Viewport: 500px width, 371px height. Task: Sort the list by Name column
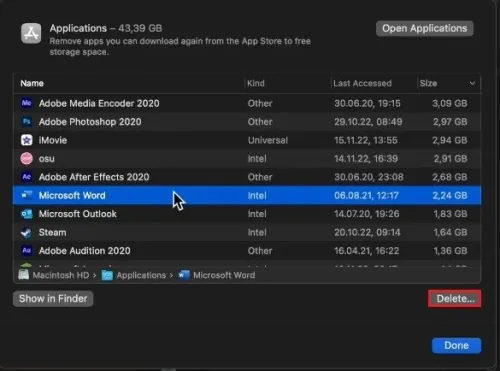click(x=32, y=83)
